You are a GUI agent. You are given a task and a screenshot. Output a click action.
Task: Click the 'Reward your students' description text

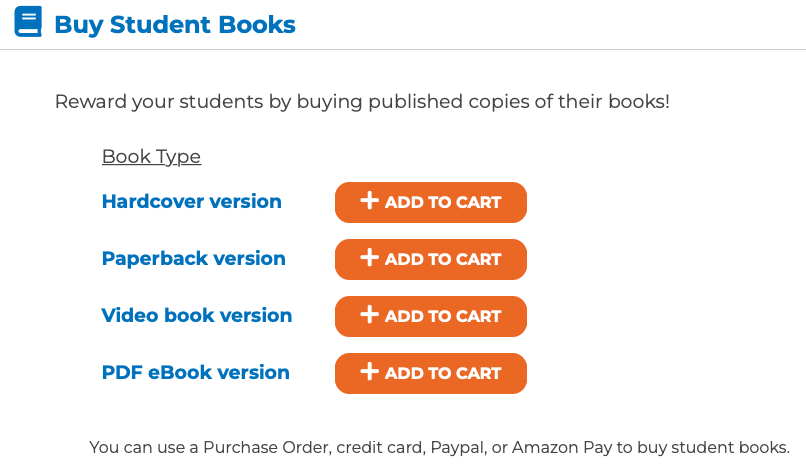coord(362,102)
